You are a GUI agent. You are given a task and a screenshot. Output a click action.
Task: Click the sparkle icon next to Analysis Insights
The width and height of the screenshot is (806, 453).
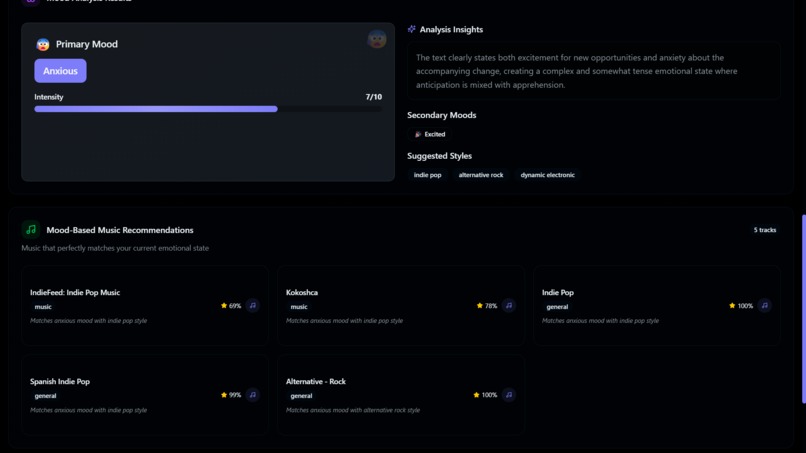point(411,29)
